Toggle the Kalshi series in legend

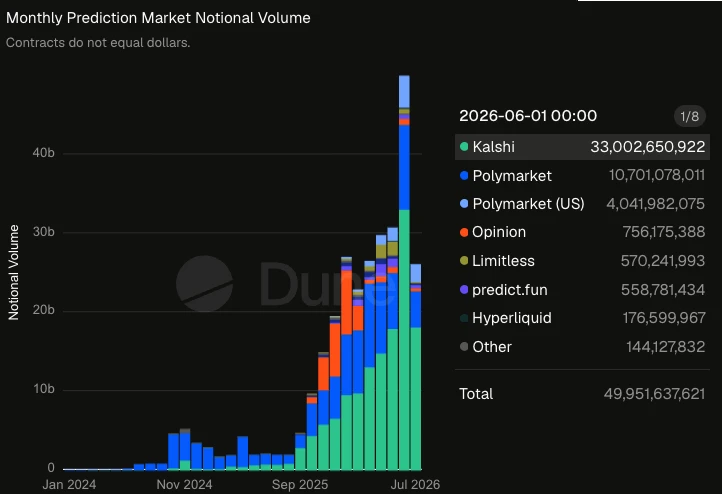(x=582, y=147)
